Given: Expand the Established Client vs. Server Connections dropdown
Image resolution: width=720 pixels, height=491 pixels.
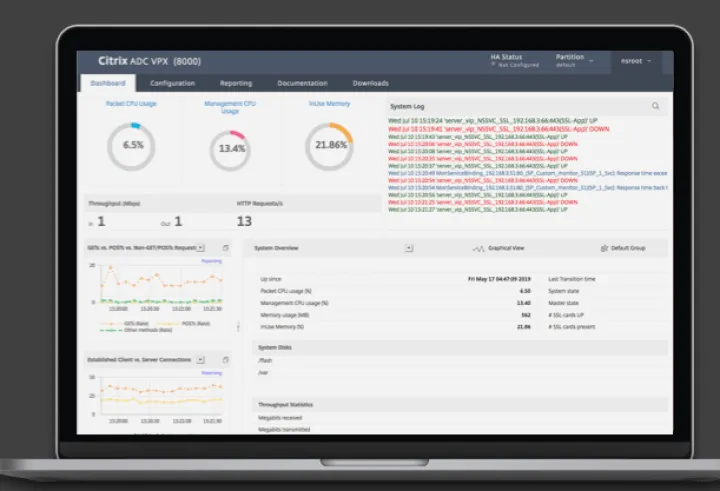Looking at the screenshot, I should (201, 358).
